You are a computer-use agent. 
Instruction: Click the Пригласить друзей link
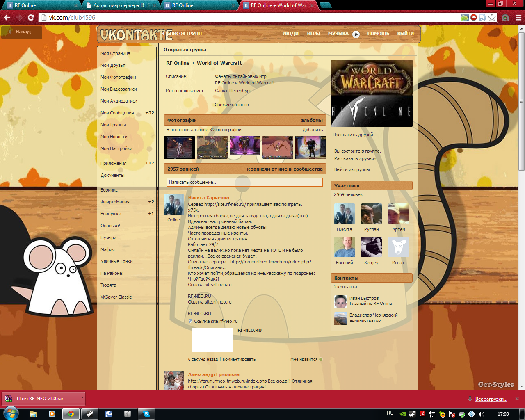[353, 135]
